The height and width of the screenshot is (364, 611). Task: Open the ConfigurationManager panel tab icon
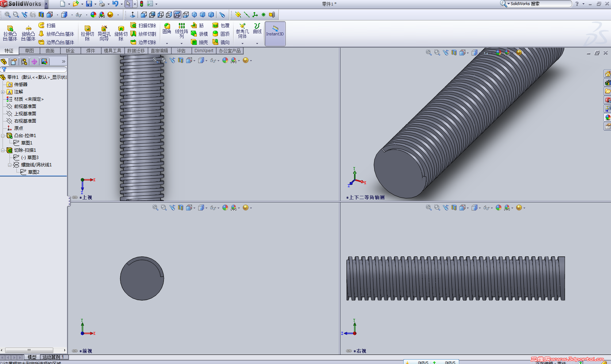(x=24, y=62)
